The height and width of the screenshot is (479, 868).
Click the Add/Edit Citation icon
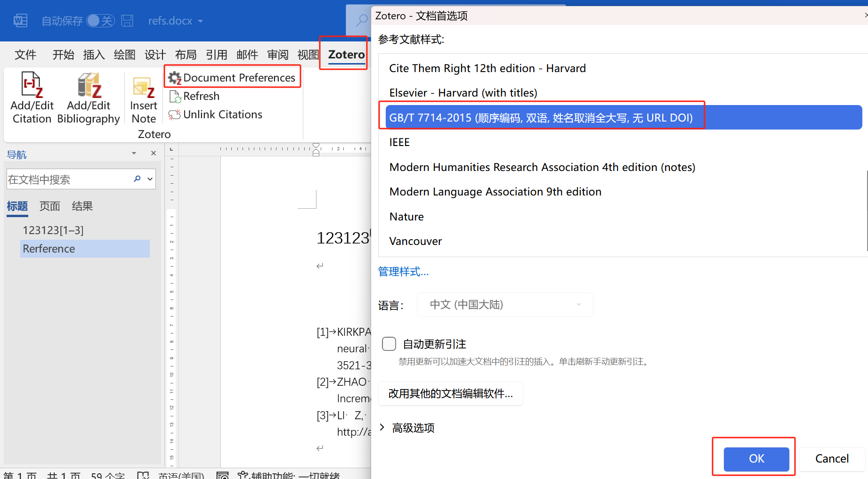32,85
